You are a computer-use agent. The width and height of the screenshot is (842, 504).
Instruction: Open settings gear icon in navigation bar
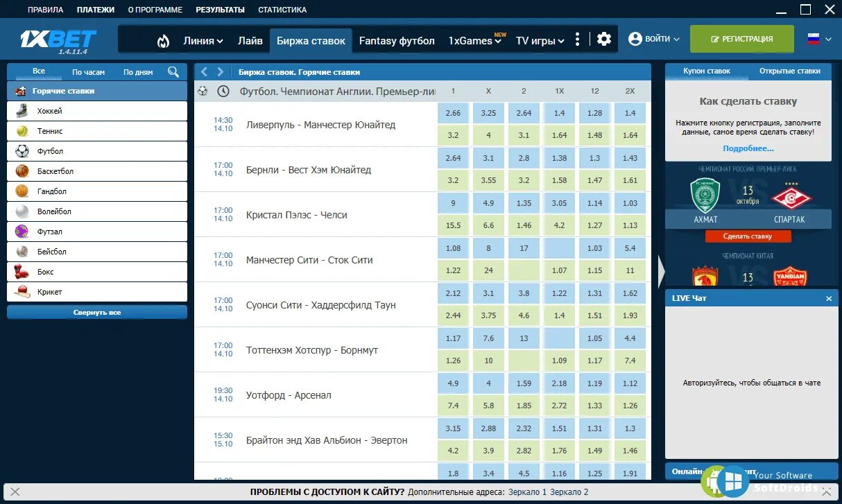(604, 40)
